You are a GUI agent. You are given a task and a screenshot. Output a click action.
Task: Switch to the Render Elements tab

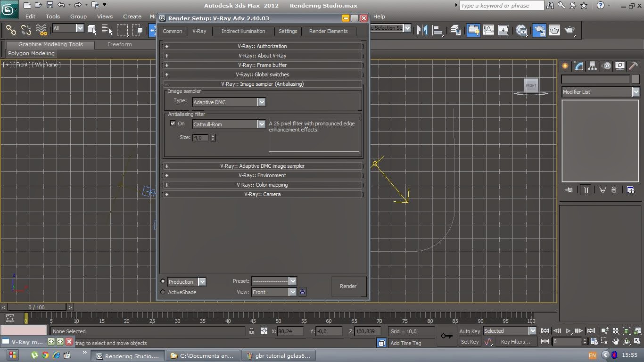328,31
